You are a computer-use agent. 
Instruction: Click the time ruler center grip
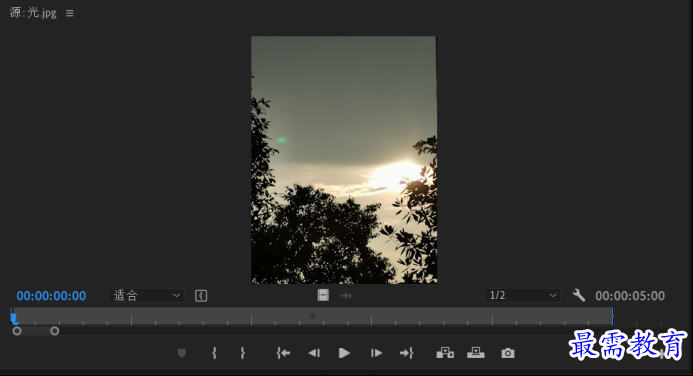[312, 316]
